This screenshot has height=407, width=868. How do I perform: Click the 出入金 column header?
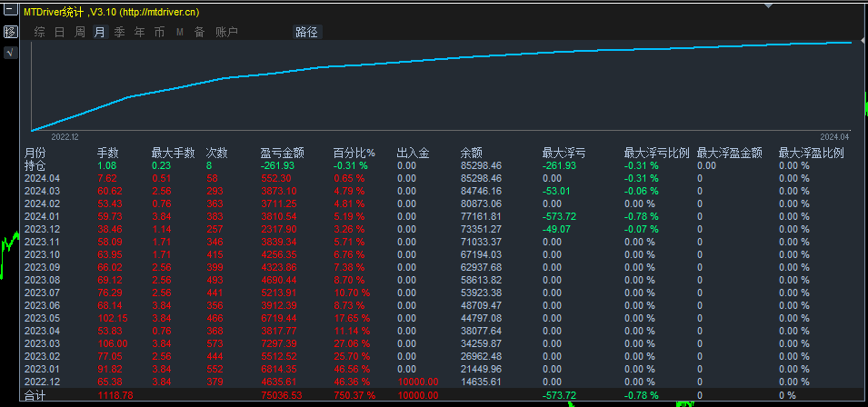(414, 154)
